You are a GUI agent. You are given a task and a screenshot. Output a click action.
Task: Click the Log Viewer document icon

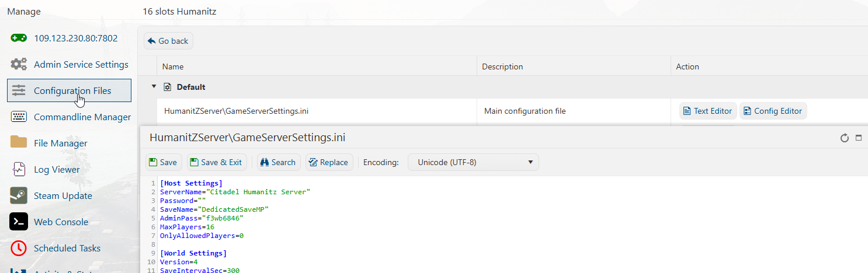click(x=19, y=170)
